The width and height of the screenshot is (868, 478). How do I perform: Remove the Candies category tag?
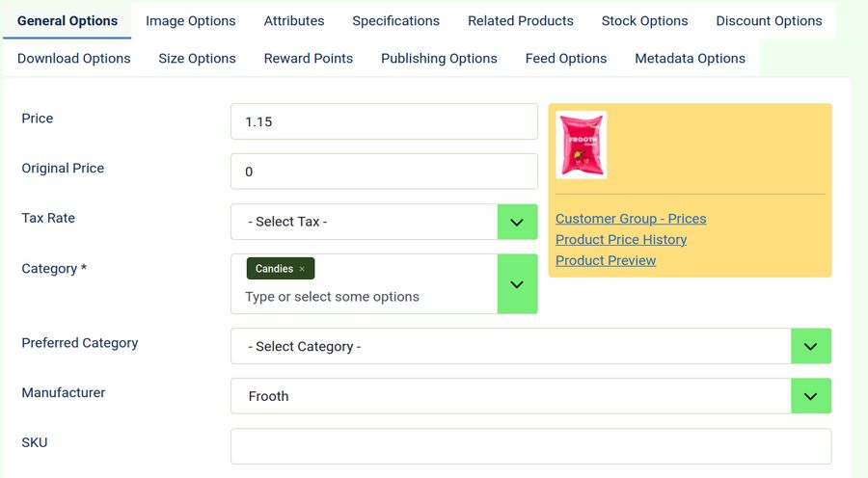tap(302, 269)
